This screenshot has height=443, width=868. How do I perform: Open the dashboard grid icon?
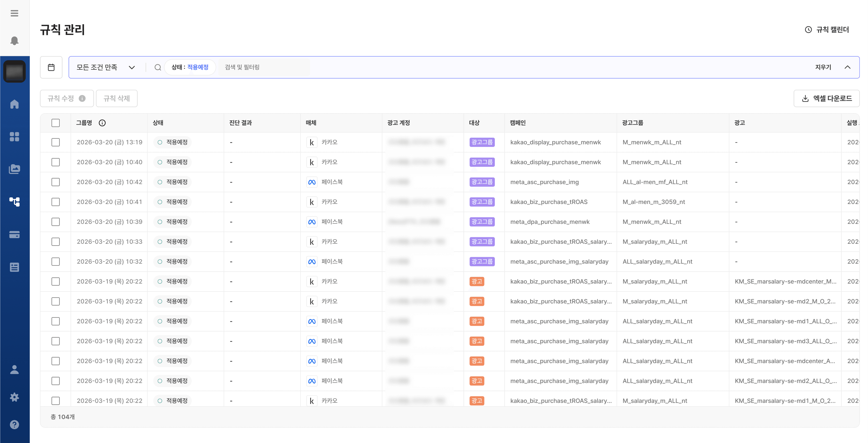point(14,137)
